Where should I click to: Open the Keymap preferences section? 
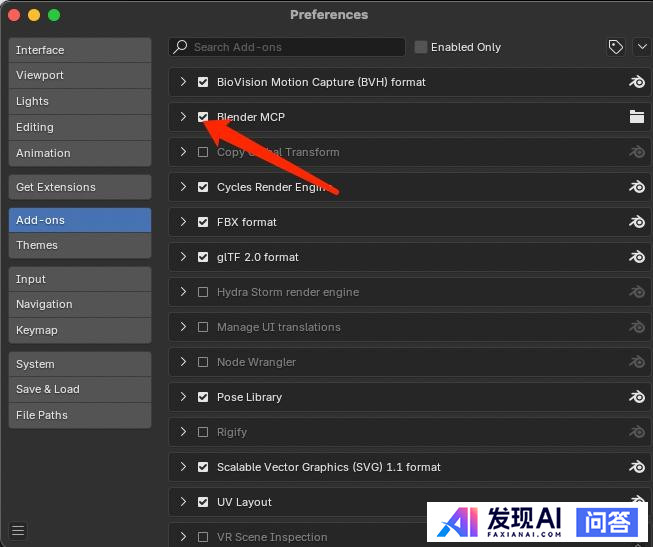(80, 330)
